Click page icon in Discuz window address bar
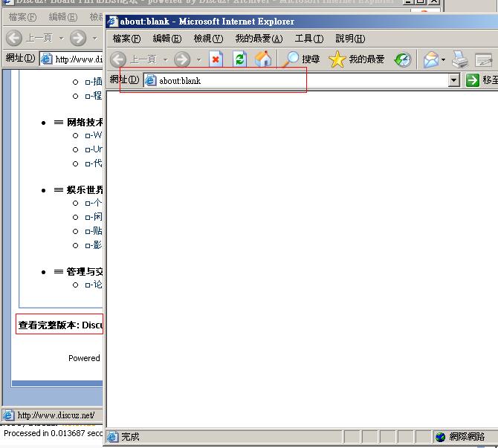This screenshot has height=448, width=498. pyautogui.click(x=46, y=59)
